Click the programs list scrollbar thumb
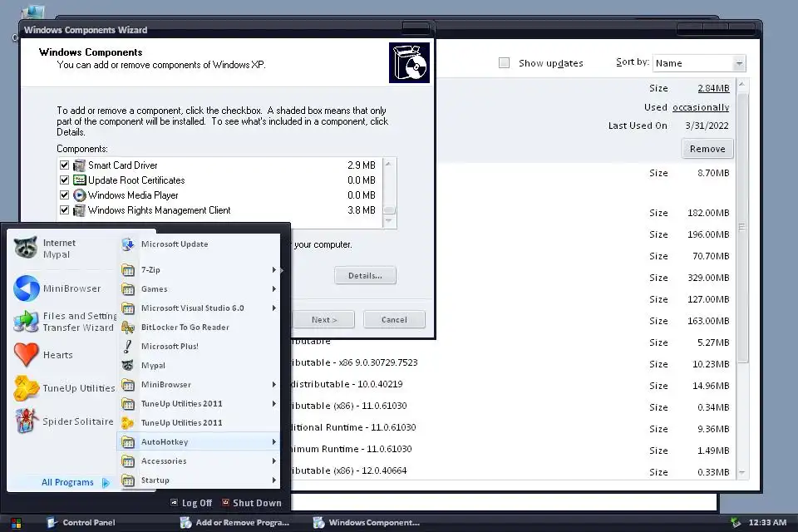This screenshot has width=798, height=532. [742, 228]
